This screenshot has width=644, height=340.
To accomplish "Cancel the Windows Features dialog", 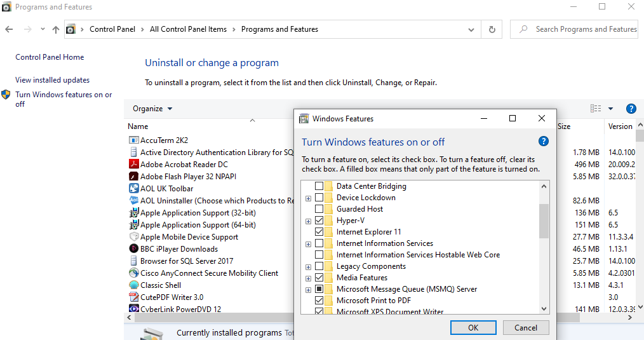I will (526, 328).
